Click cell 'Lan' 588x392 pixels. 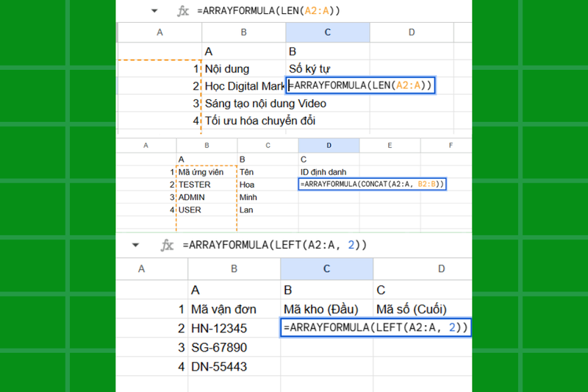(x=268, y=210)
